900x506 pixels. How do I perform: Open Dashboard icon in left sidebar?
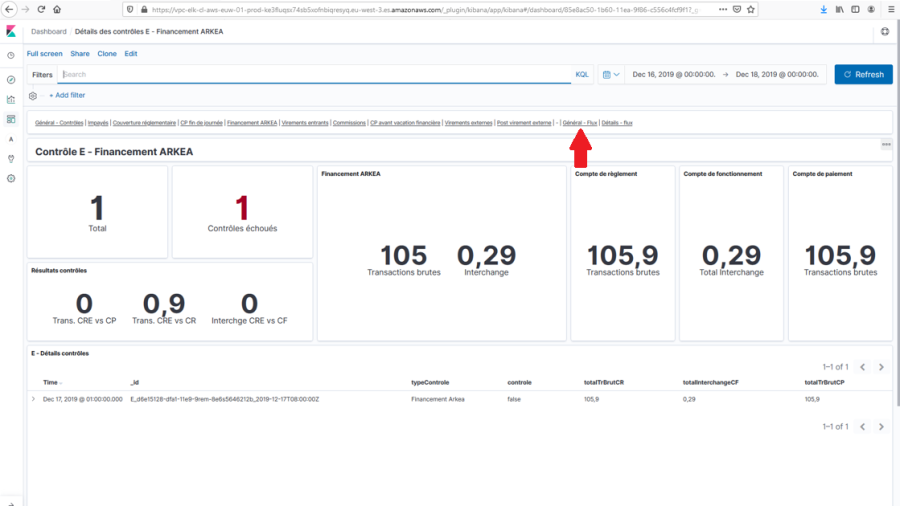coord(11,119)
